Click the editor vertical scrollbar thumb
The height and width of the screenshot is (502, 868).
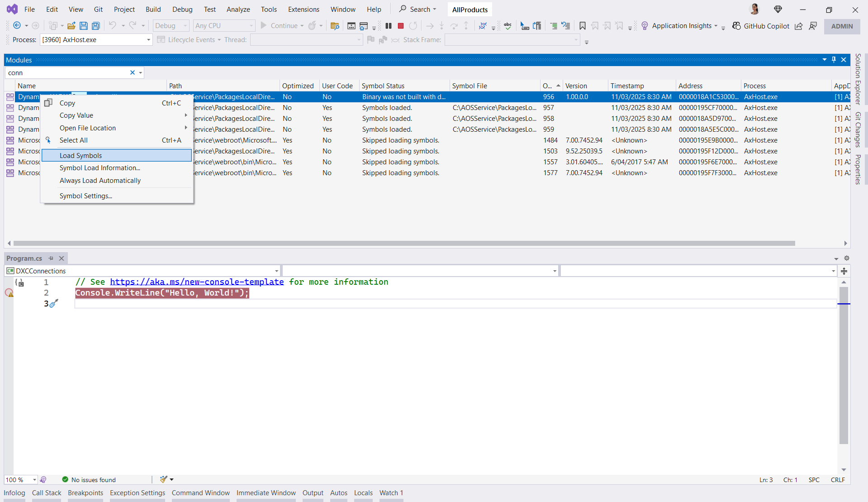point(844,366)
